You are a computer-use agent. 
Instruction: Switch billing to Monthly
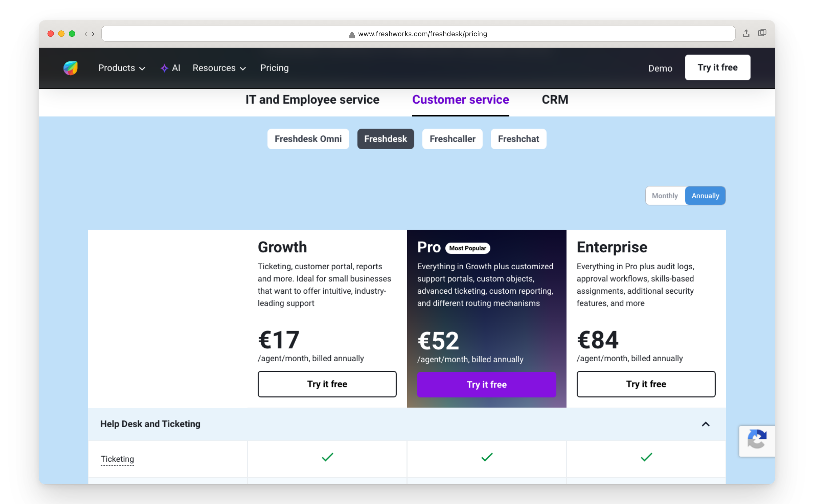point(665,196)
